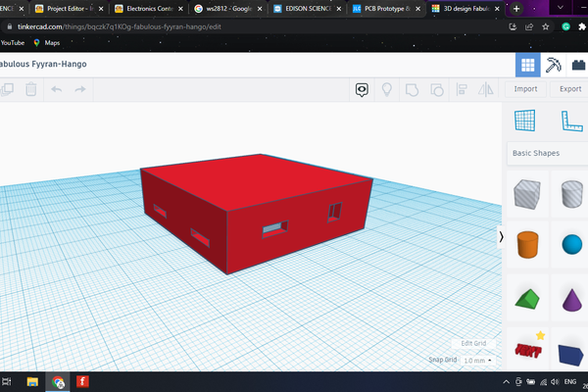Pick the striped Box hole shape
588x392 pixels.
tap(527, 194)
